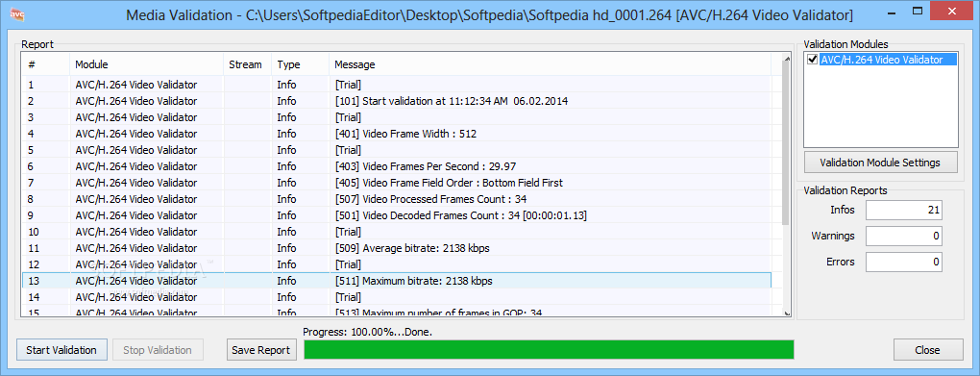Select the Video Decoded Frames Count row
This screenshot has width=980, height=376.
click(x=396, y=215)
